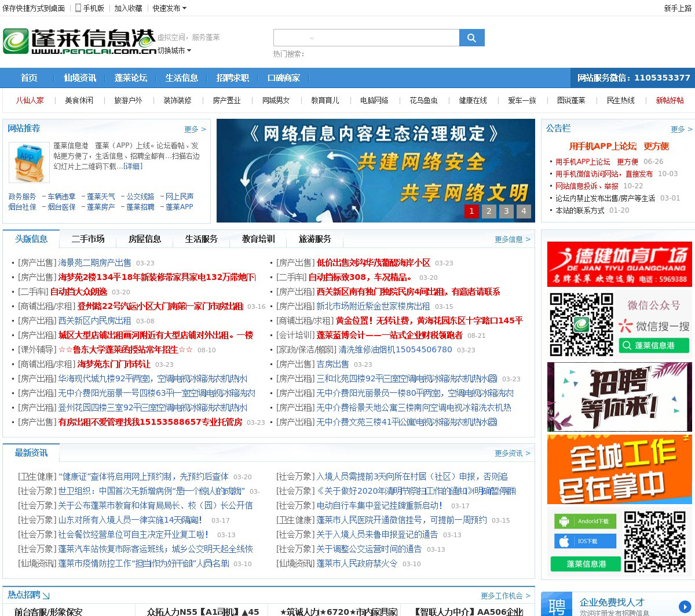Expand 更多资讯 in news section
The height and width of the screenshot is (616, 695).
click(x=513, y=453)
